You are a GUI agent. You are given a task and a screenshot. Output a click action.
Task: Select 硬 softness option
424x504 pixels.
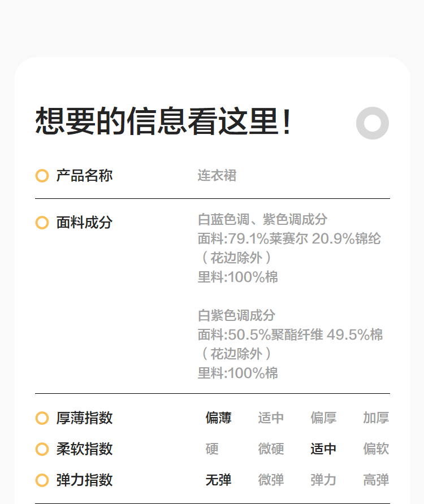(x=212, y=449)
